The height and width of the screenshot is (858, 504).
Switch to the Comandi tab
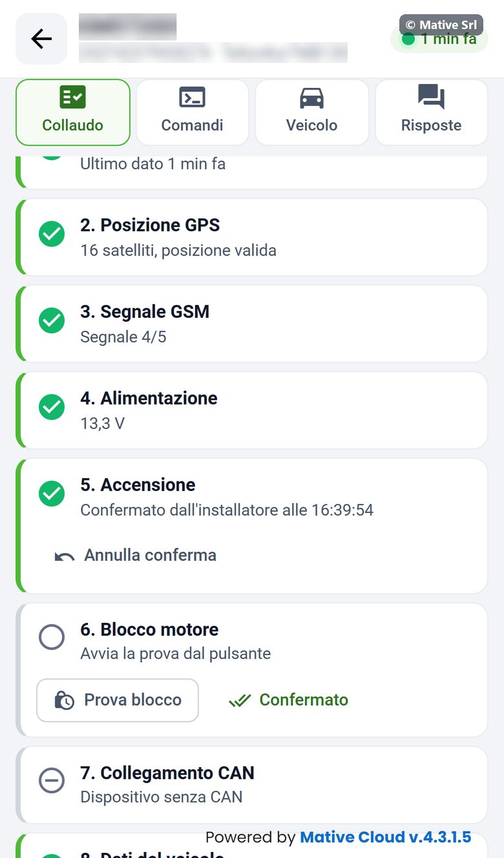[193, 112]
